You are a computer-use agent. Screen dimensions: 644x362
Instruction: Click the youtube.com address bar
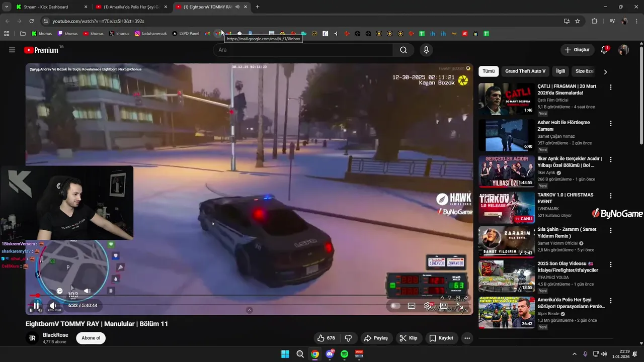pos(302,21)
